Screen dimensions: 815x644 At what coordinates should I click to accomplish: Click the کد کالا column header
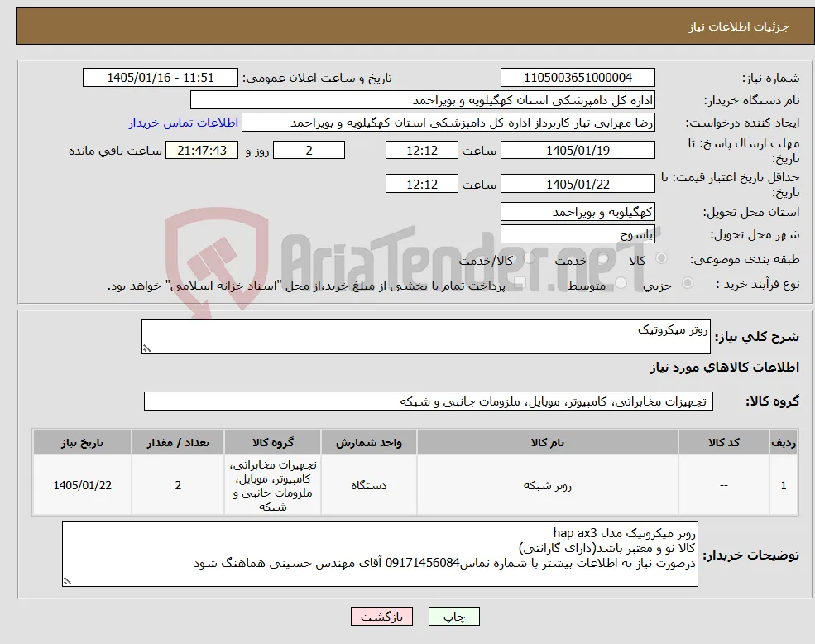click(723, 442)
